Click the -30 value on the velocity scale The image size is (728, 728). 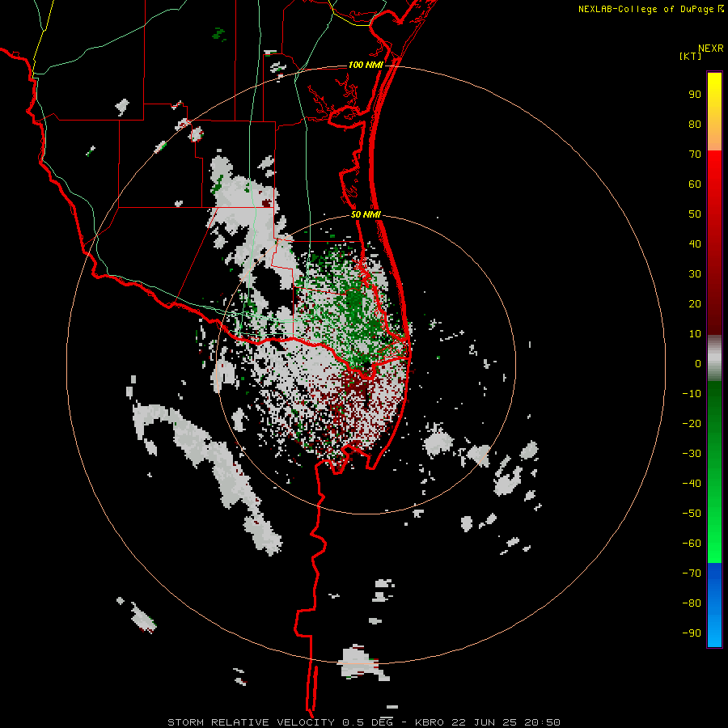(x=692, y=454)
